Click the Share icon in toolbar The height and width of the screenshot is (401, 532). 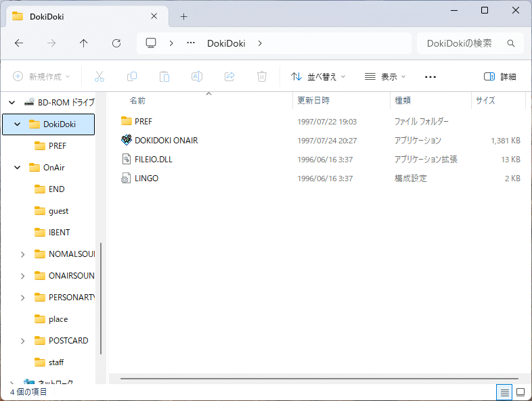229,76
